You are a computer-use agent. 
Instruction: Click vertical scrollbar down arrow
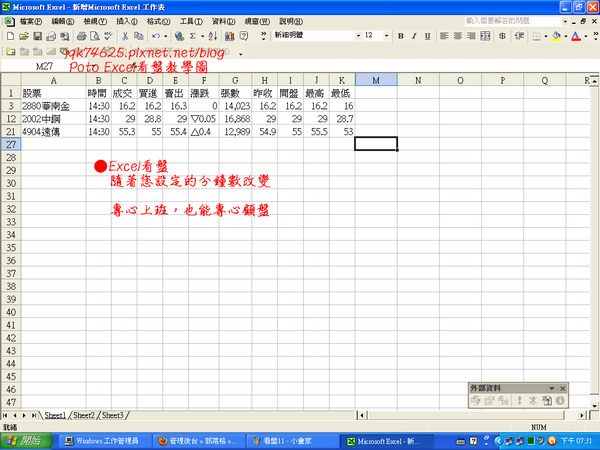tap(594, 406)
